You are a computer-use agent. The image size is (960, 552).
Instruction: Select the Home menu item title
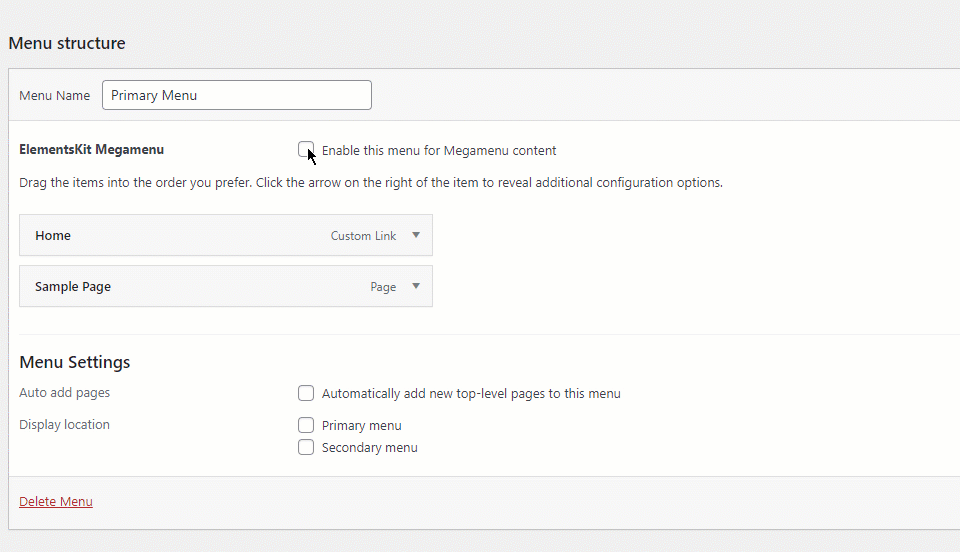click(x=53, y=236)
